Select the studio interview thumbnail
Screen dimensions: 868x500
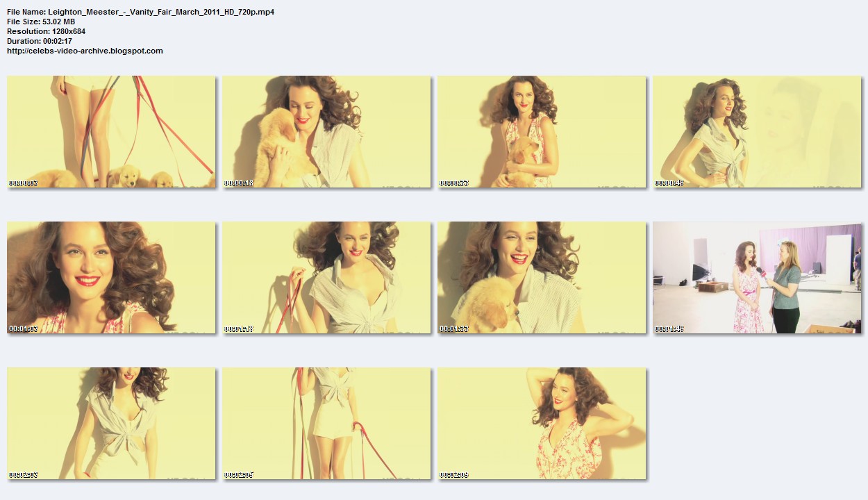pyautogui.click(x=757, y=278)
